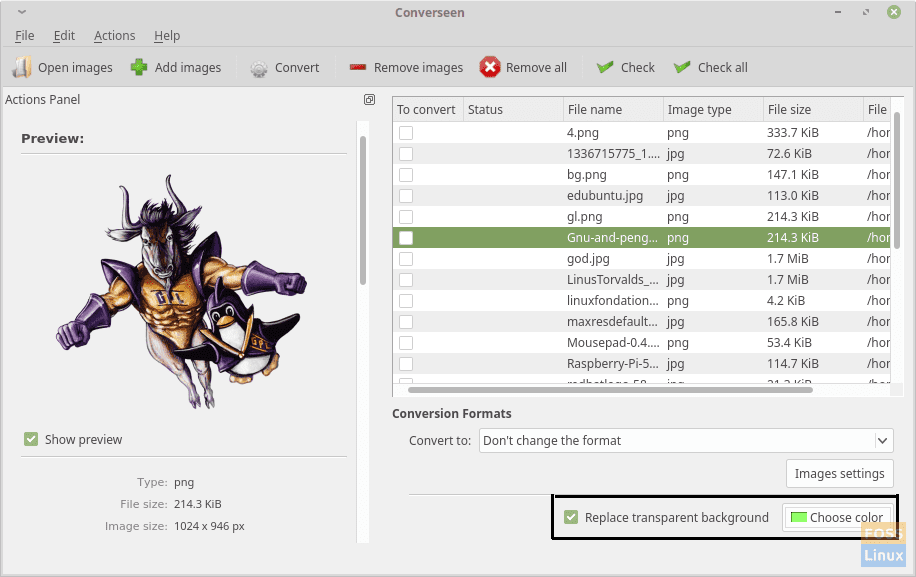Click the Convert toolbar label
Image resolution: width=916 pixels, height=577 pixels.
297,68
